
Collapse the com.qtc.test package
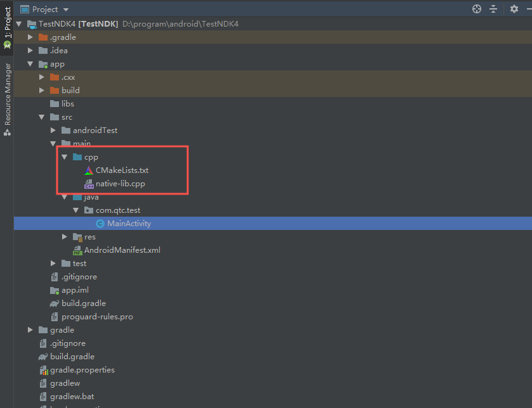coord(75,210)
